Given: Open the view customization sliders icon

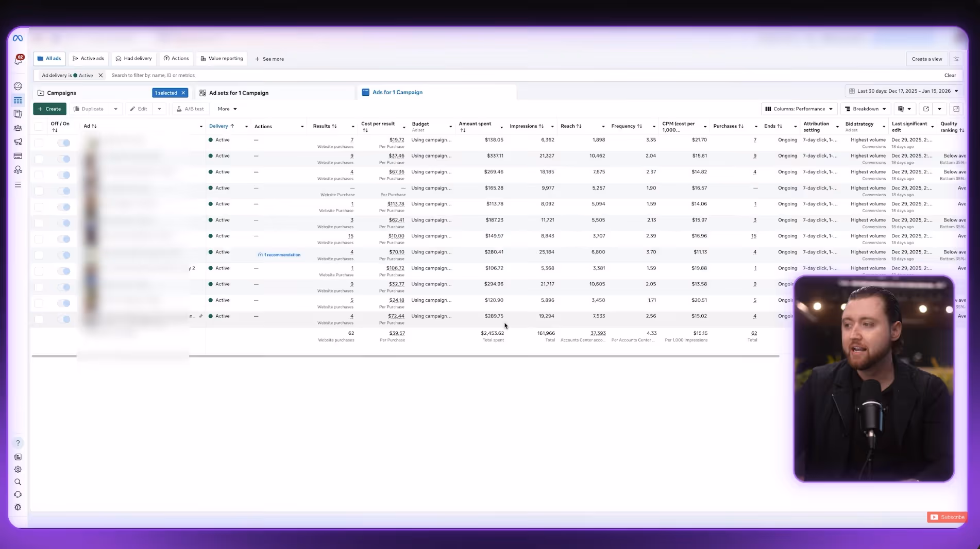Looking at the screenshot, I should pyautogui.click(x=956, y=59).
